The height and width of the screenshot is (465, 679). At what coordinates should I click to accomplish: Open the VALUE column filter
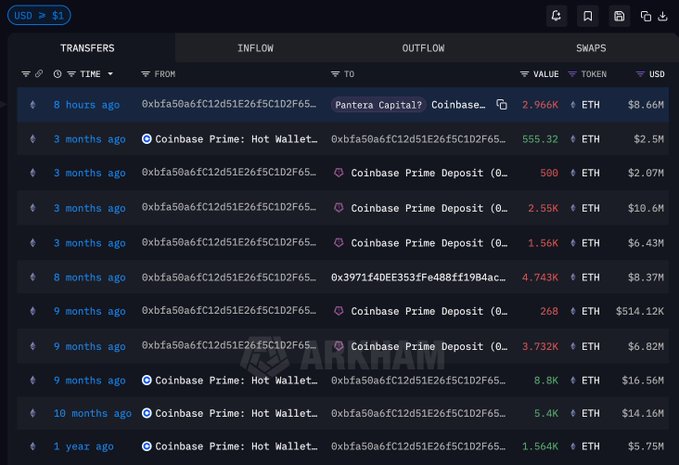coord(525,74)
